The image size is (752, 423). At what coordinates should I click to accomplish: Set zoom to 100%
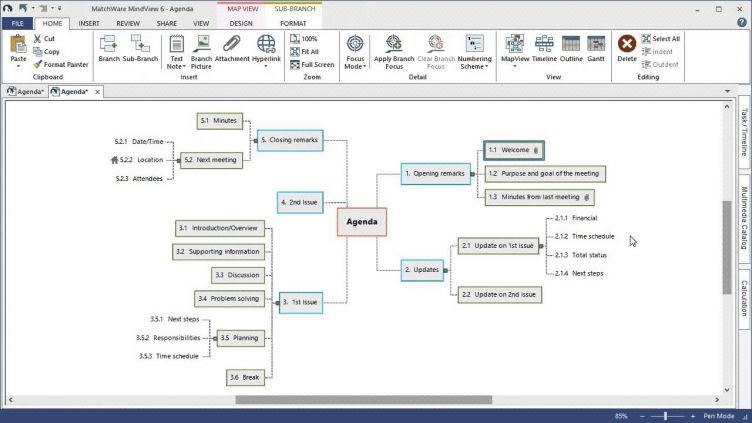coord(304,38)
